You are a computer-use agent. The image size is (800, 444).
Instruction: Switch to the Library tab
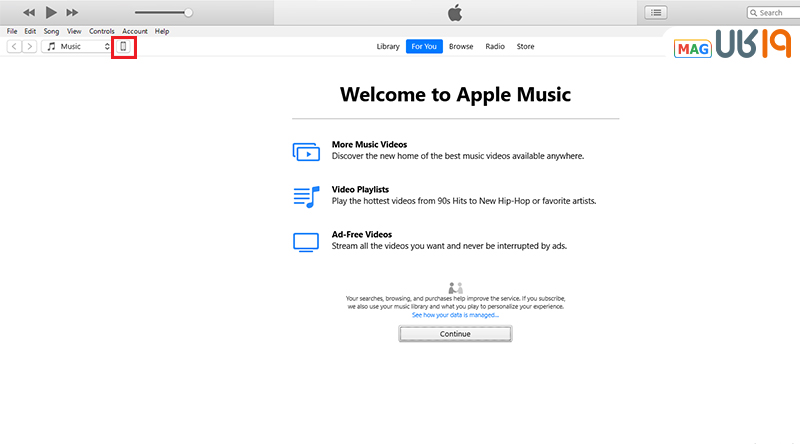[388, 47]
